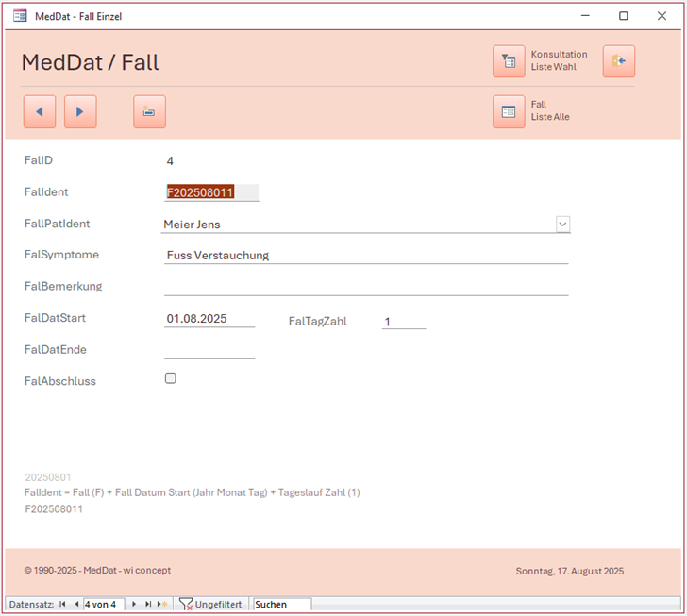
Task: Select the Meier Jens combo box
Action: (x=359, y=224)
